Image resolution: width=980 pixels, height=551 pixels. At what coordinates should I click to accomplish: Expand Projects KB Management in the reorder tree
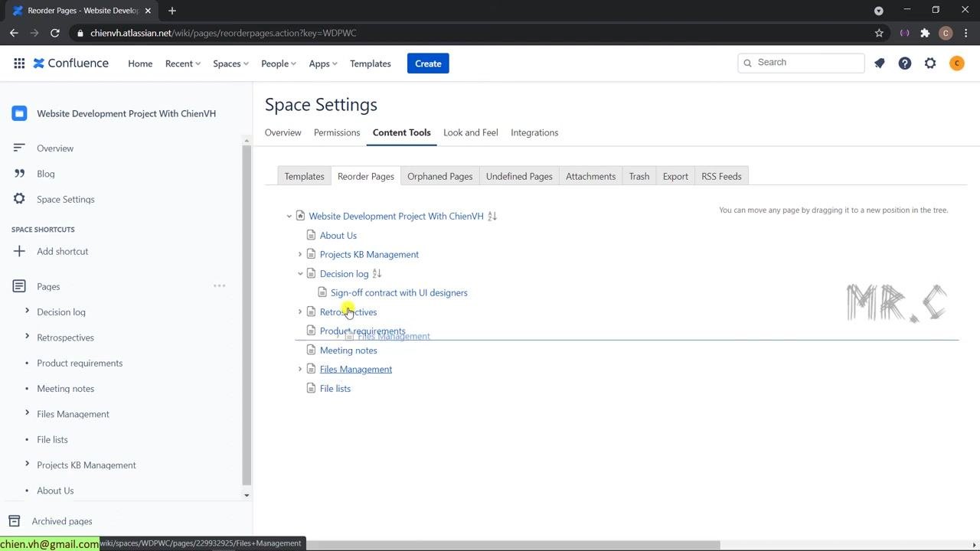[x=300, y=254]
